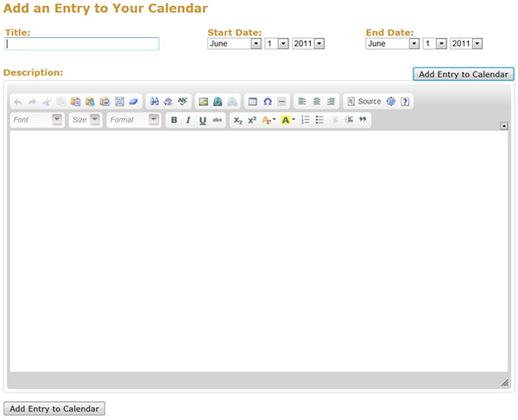518x420 pixels.
Task: Open End Date year dropdown
Action: (466, 43)
